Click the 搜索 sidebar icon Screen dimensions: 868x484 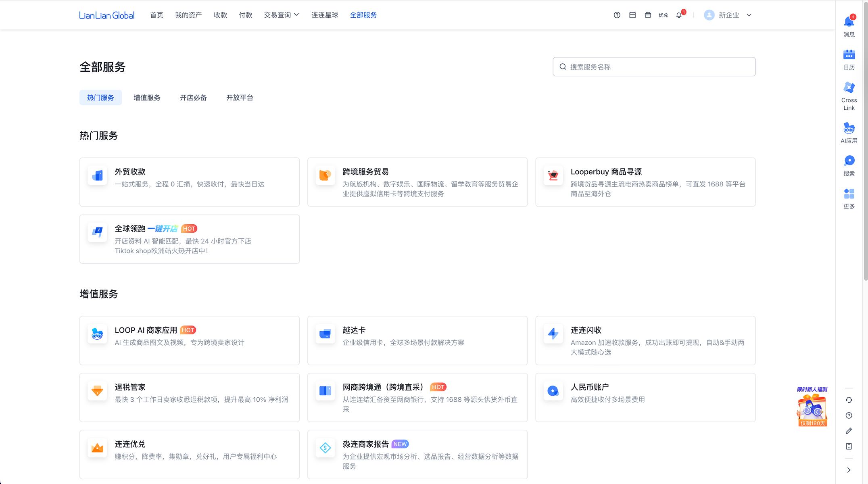[849, 165]
